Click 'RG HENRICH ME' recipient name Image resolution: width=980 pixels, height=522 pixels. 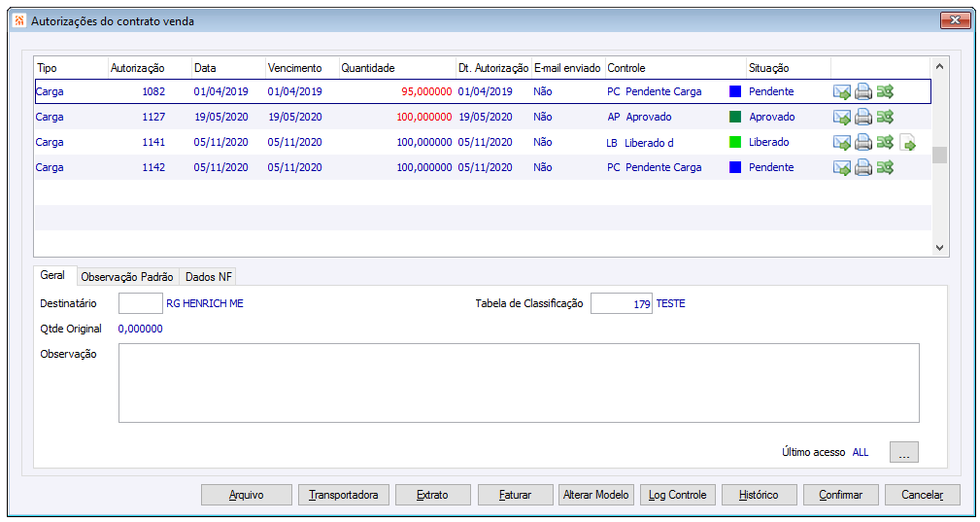coord(205,304)
